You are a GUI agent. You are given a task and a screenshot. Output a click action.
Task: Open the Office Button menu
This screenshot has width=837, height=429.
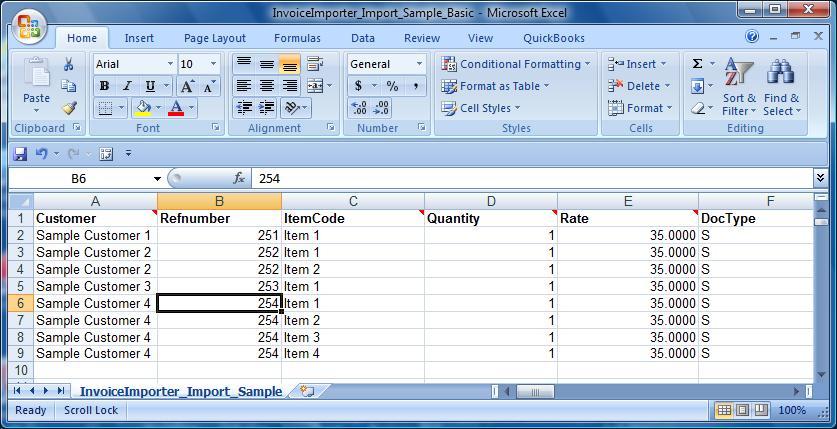coord(30,28)
